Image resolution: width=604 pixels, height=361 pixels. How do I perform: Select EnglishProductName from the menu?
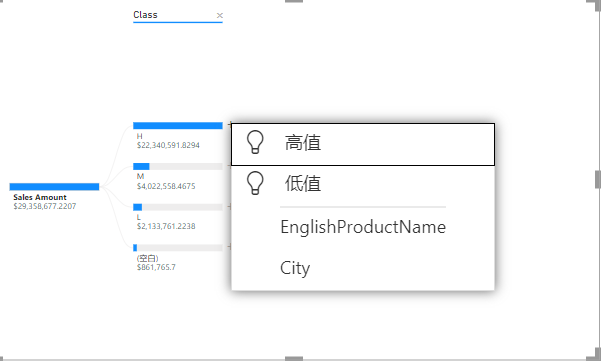(363, 227)
